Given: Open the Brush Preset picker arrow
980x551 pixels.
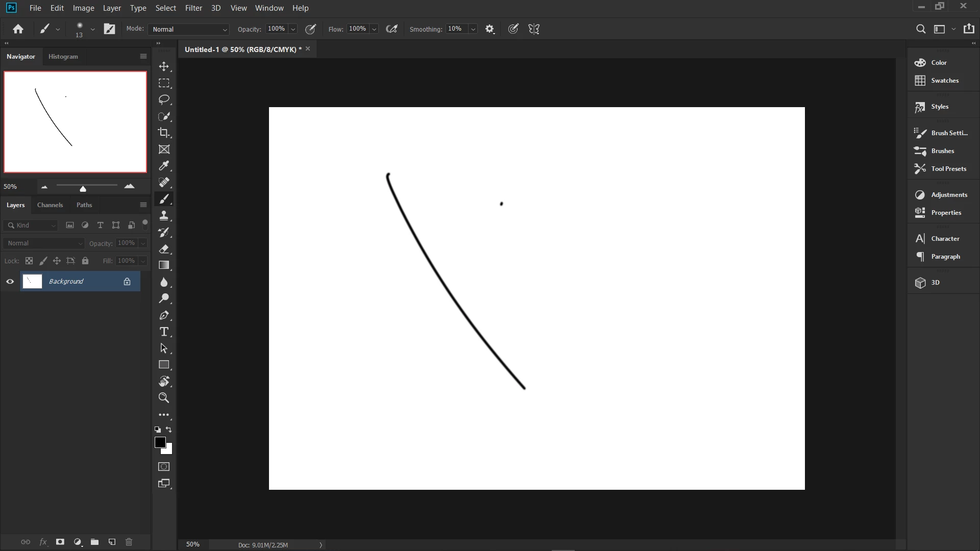Looking at the screenshot, I should (92, 29).
